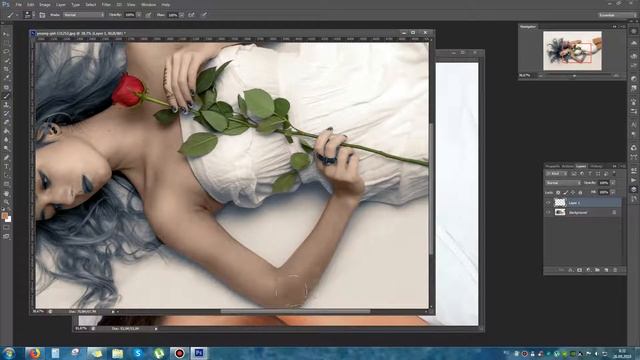
Task: Select the History Brush tool
Action: [x=6, y=114]
